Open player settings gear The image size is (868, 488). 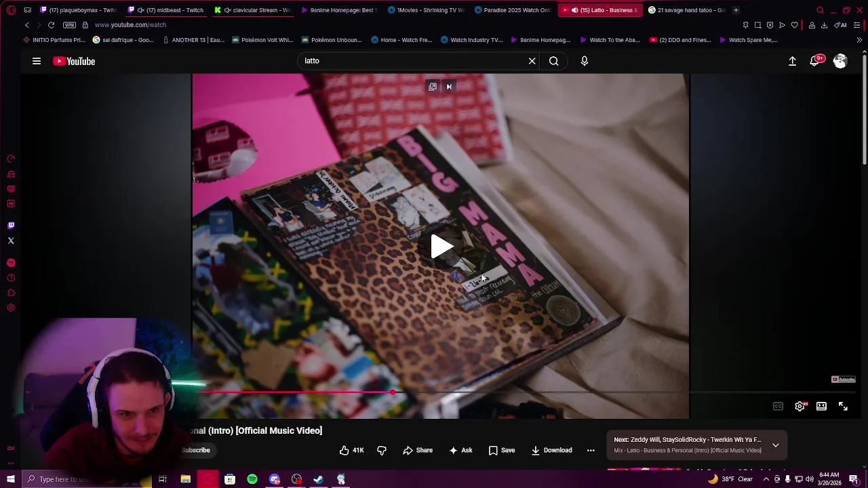800,407
